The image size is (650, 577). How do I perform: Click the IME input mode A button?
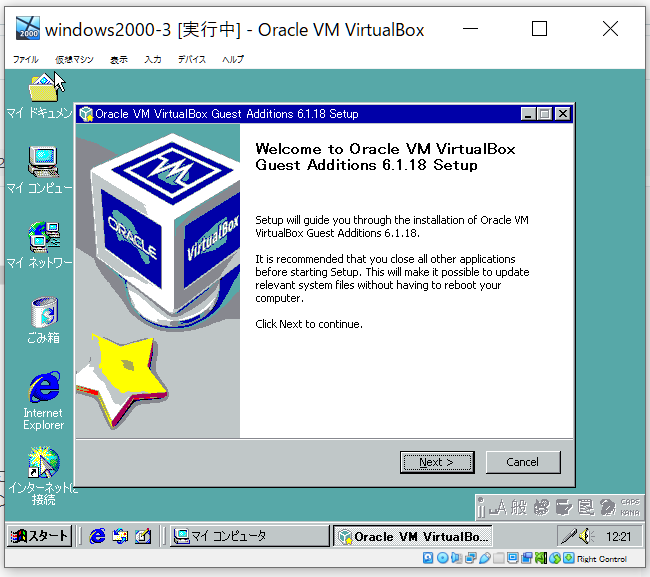coord(498,507)
